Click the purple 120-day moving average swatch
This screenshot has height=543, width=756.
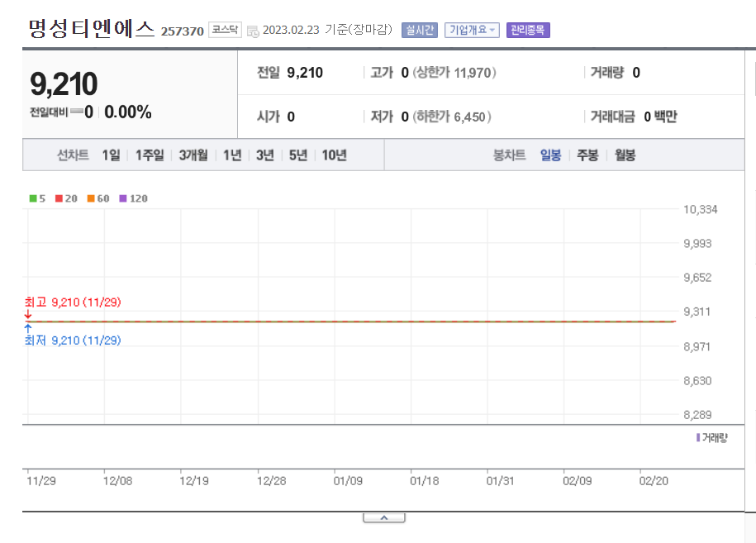point(123,198)
